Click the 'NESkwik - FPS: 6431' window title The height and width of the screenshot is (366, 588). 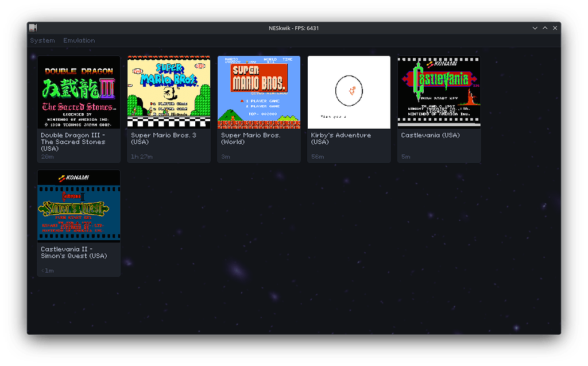[x=293, y=28]
